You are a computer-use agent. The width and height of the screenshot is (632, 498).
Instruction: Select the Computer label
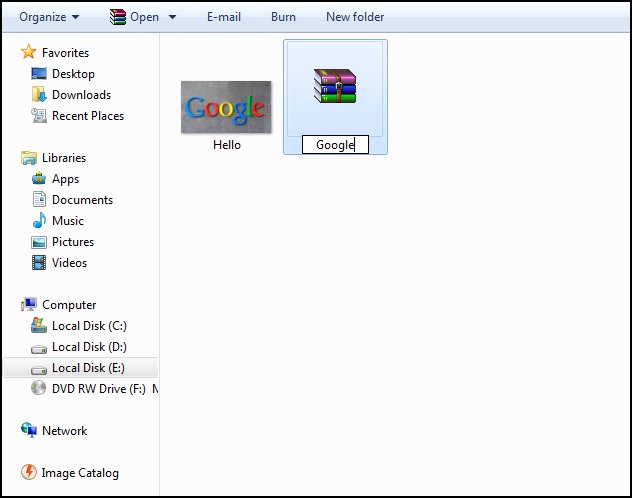69,305
